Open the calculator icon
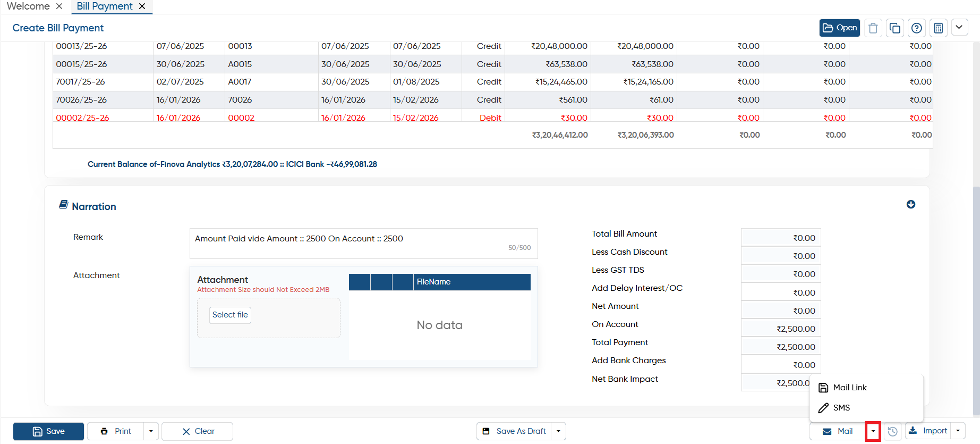Viewport: 980px width, 444px height. pyautogui.click(x=939, y=28)
